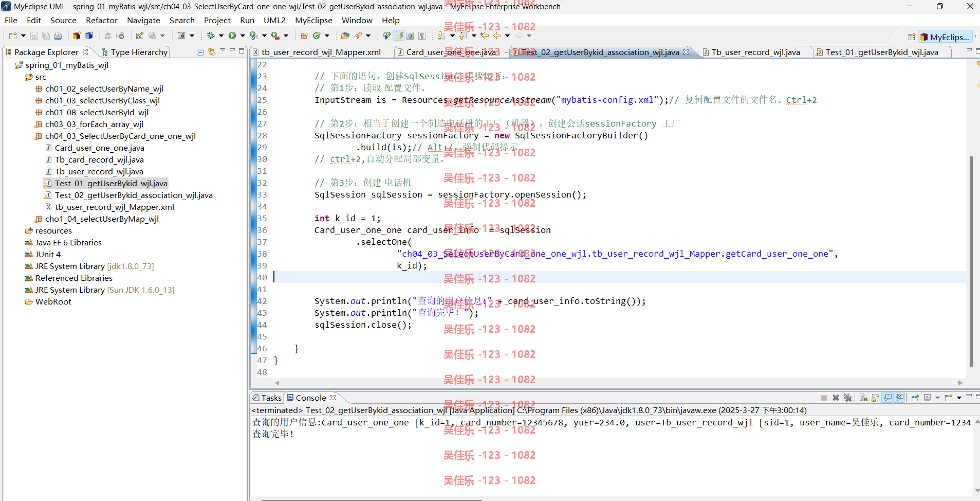Open the Open Console dropdown arrow
Screen dimensions: 980x501
959,398
